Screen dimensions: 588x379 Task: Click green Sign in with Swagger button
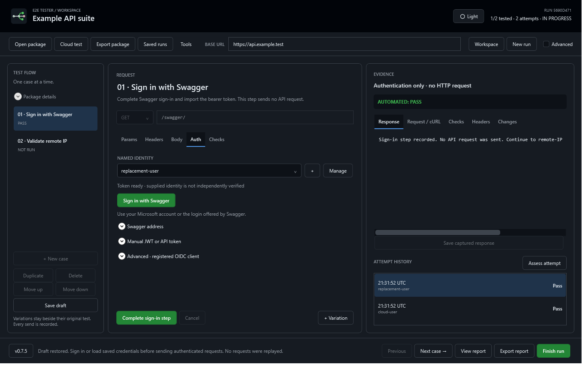click(x=146, y=201)
